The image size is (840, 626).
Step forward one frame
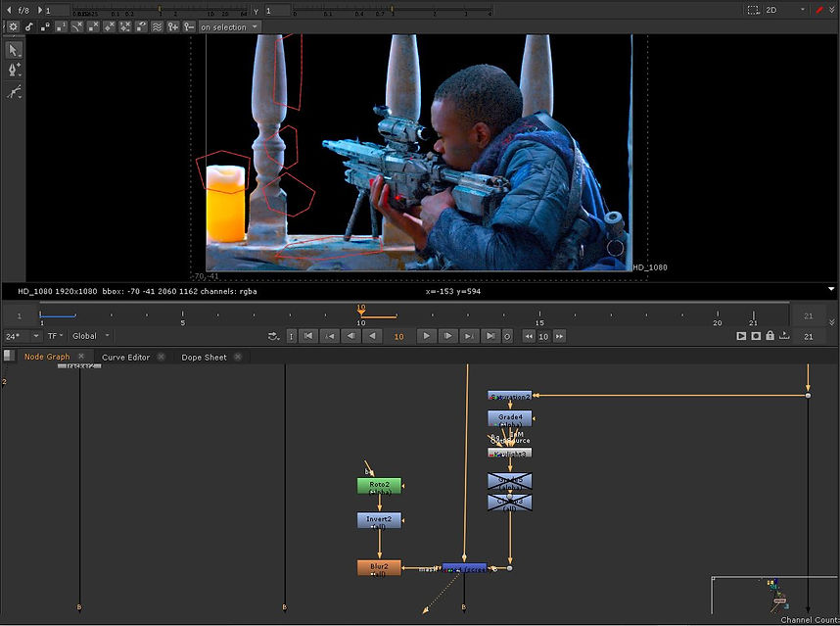(x=447, y=336)
